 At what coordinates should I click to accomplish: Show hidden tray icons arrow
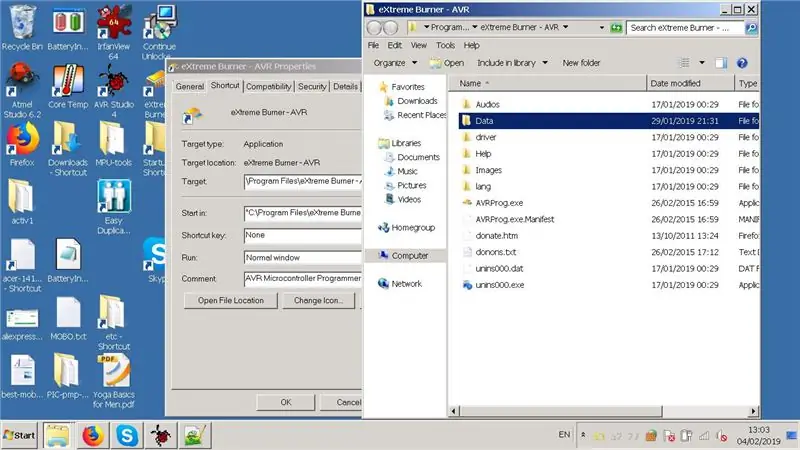click(583, 435)
